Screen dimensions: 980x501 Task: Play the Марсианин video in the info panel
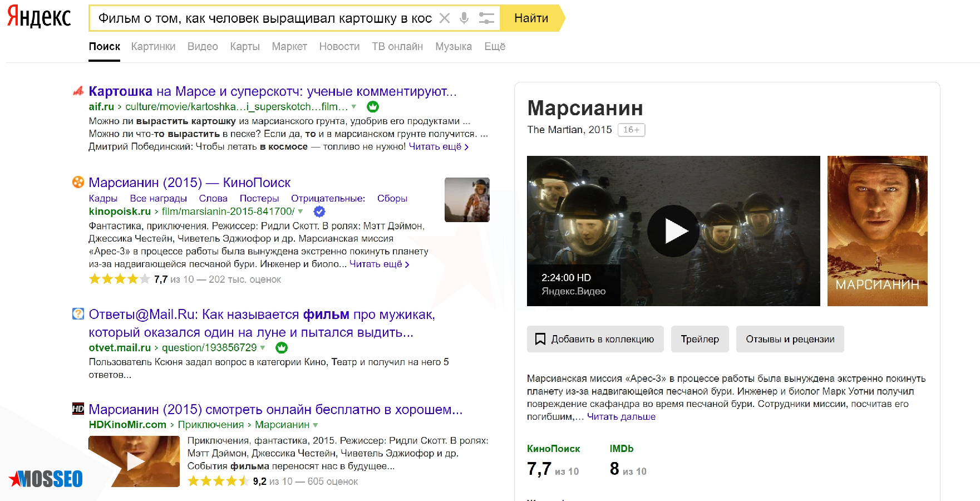pyautogui.click(x=673, y=231)
